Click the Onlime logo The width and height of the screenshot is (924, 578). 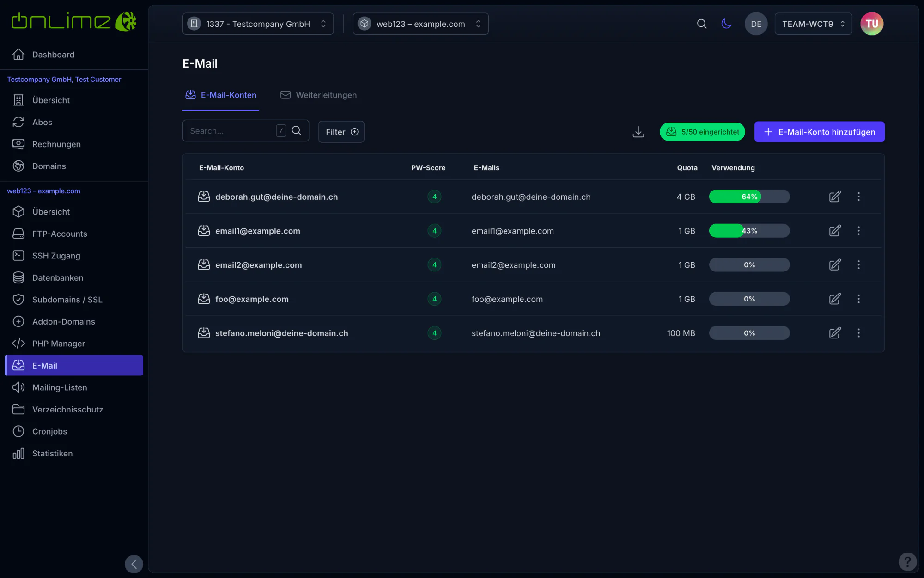pos(74,21)
